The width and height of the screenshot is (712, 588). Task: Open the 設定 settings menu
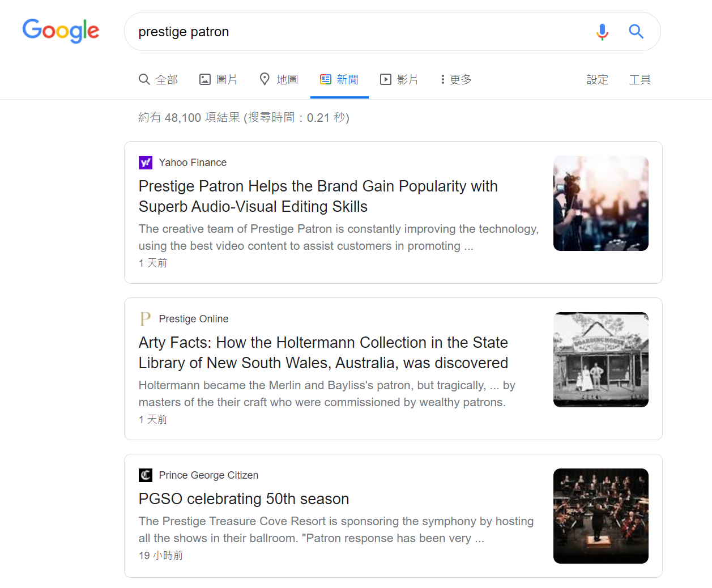598,80
